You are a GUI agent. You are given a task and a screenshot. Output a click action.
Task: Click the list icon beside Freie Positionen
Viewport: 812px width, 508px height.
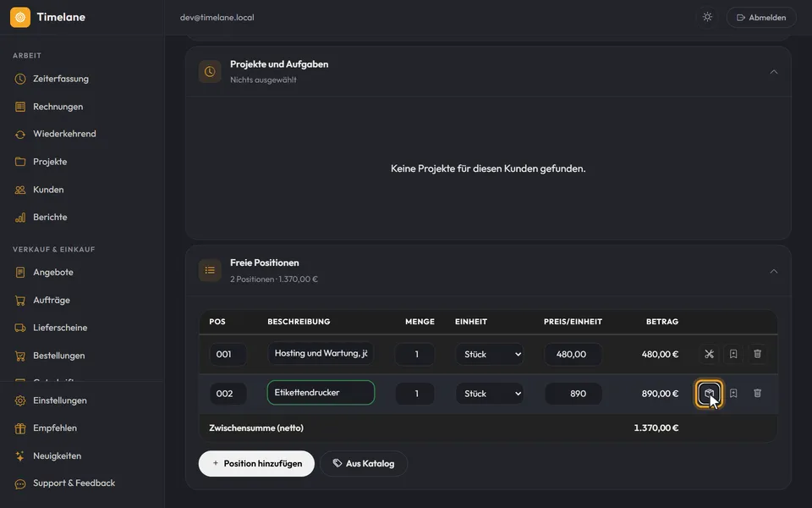[210, 270]
